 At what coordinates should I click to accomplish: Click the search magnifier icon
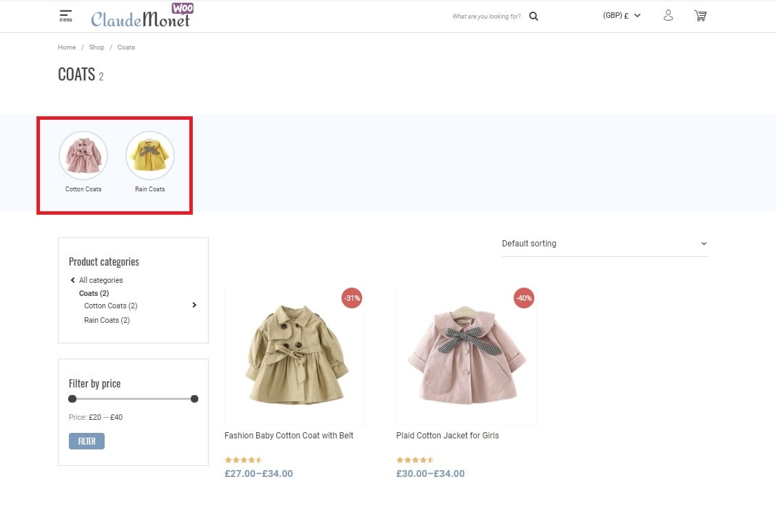coord(534,17)
